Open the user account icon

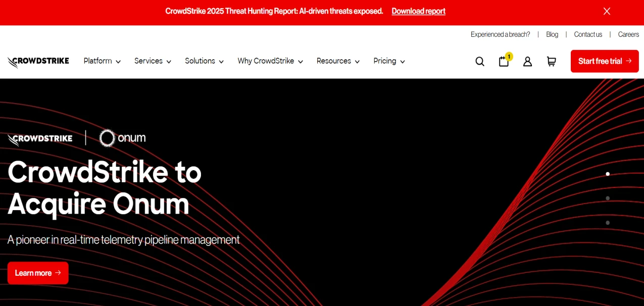click(x=527, y=62)
